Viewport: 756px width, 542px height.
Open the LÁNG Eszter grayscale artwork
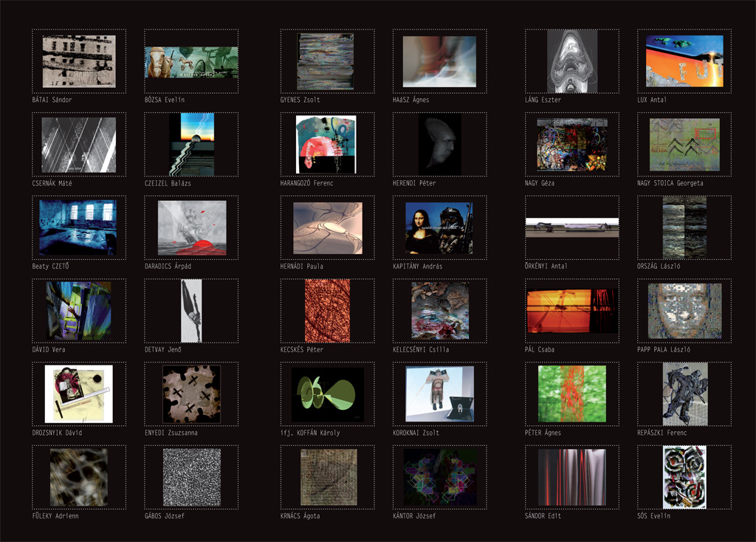pyautogui.click(x=572, y=61)
